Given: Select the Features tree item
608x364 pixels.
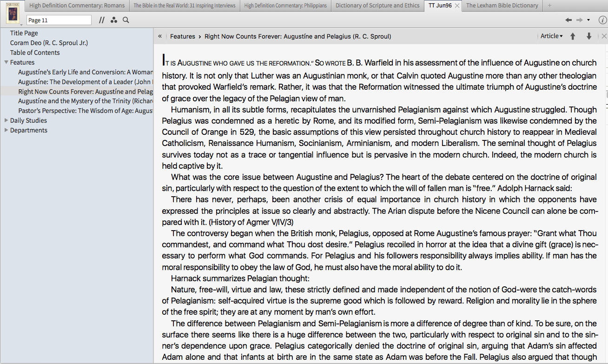Looking at the screenshot, I should 22,62.
